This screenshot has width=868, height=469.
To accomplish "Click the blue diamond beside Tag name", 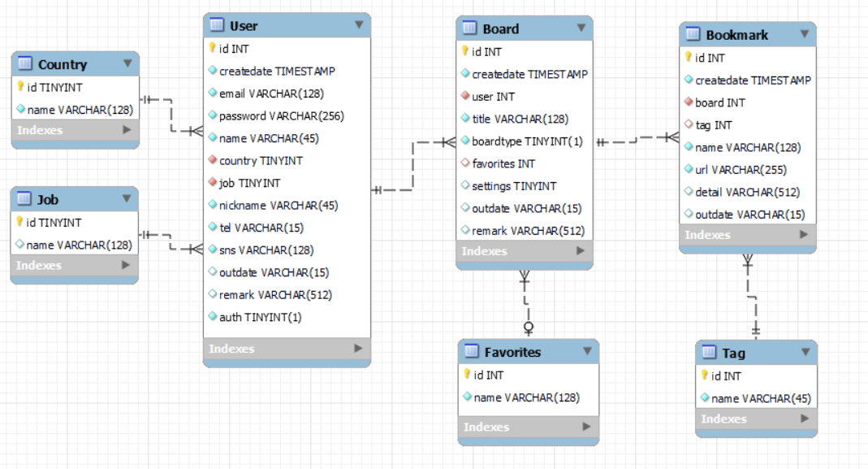I will [706, 397].
